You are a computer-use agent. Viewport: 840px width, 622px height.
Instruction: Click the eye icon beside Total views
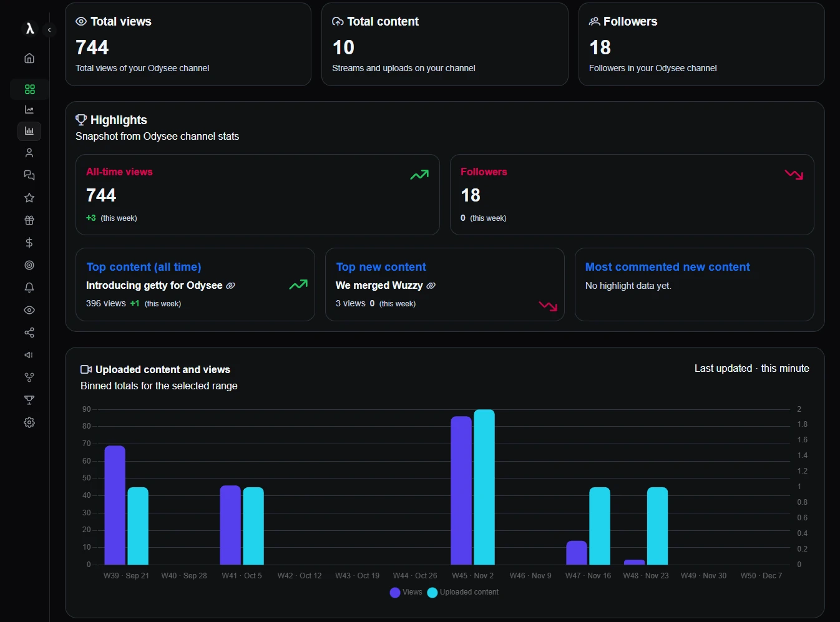coord(81,21)
